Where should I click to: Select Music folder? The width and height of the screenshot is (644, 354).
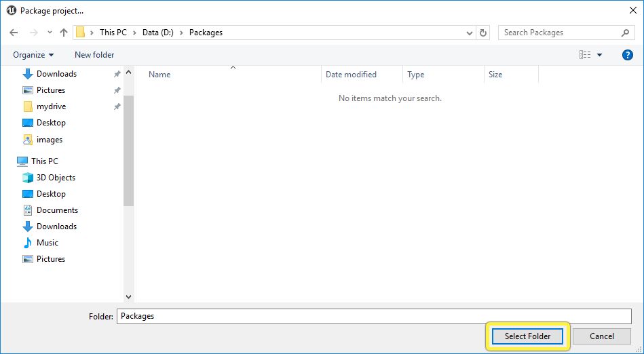(48, 243)
